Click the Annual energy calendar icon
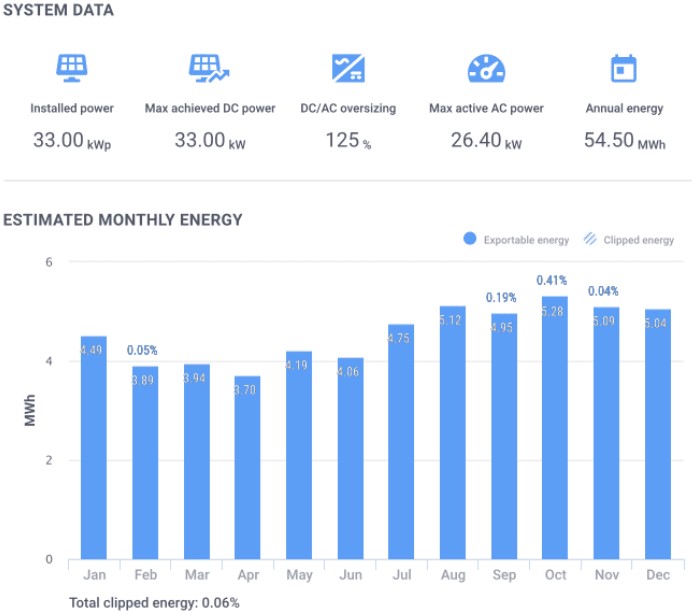 624,68
